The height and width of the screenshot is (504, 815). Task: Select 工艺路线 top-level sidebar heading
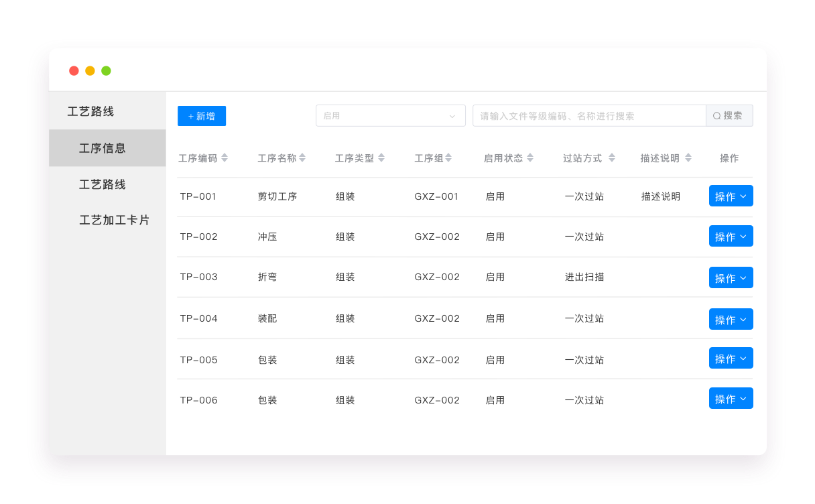[90, 111]
